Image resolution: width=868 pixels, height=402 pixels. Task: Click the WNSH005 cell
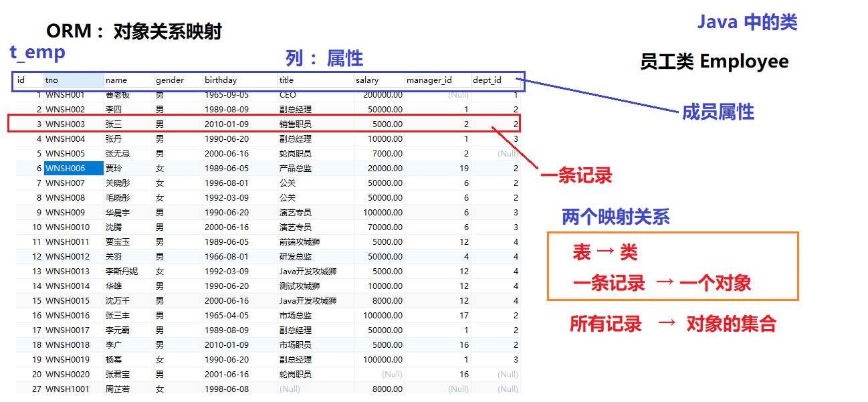click(74, 153)
